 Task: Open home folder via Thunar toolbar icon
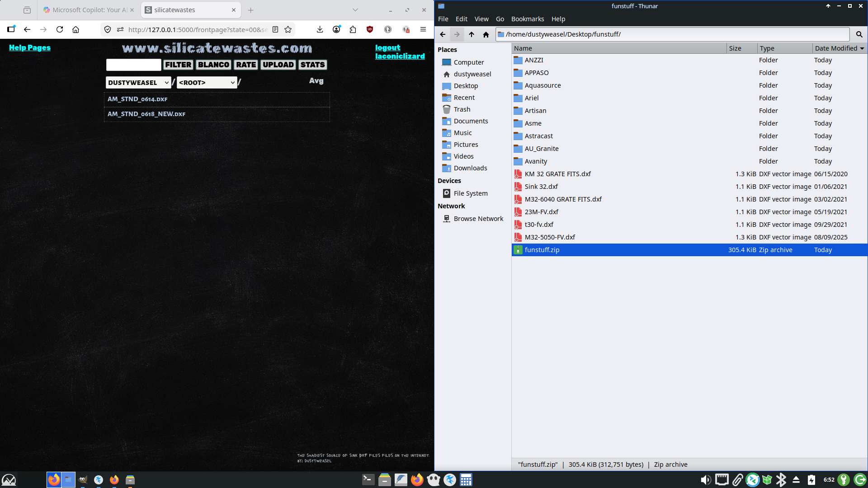(486, 34)
